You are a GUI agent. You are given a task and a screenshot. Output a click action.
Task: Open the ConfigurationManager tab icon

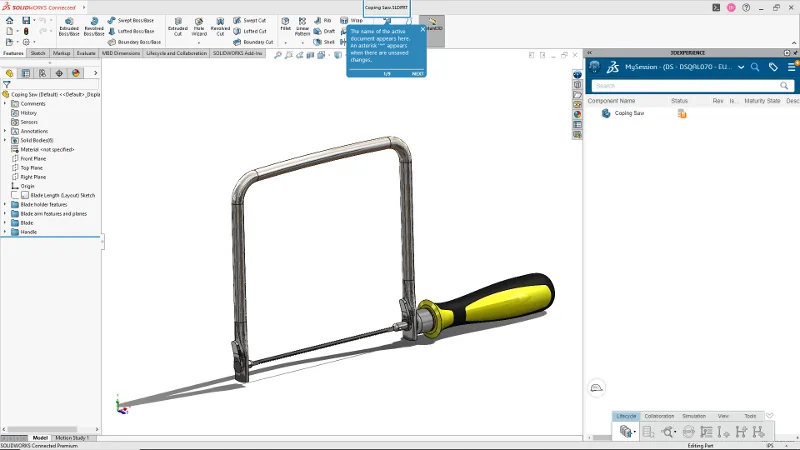(x=42, y=73)
